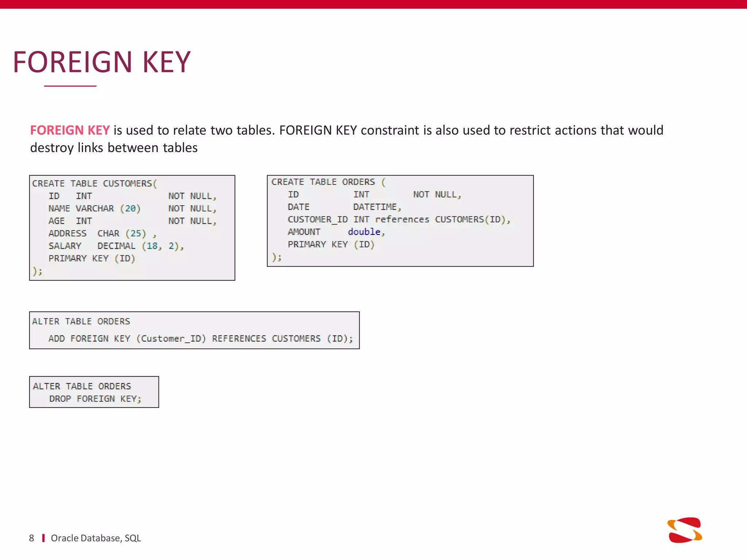
Task: Click the DATE DATETIME line
Action: tap(344, 207)
